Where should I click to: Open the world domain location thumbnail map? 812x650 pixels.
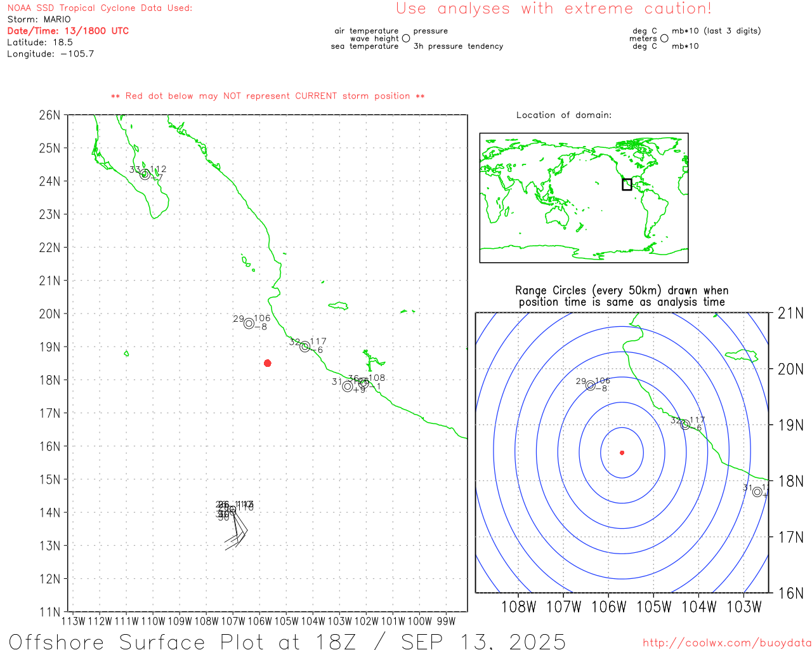pos(584,198)
